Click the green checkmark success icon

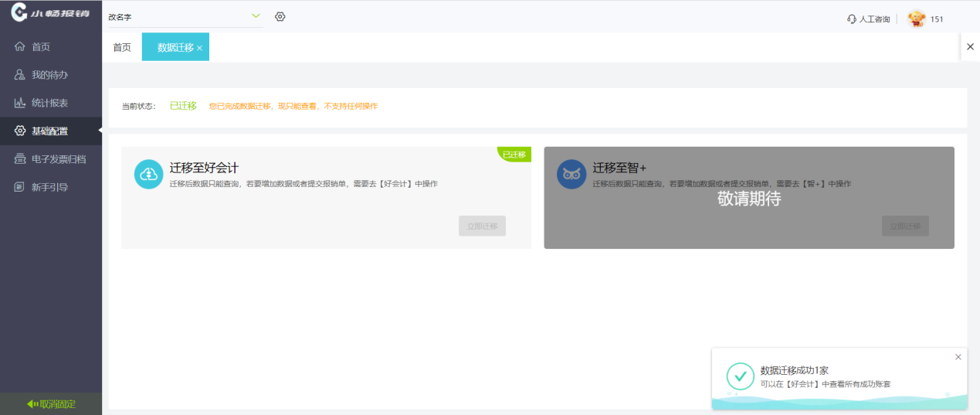click(741, 376)
